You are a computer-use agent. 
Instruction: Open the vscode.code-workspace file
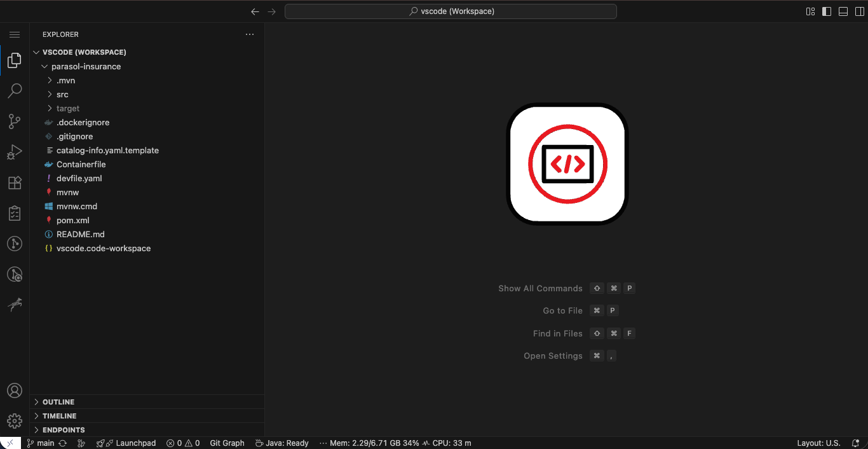pos(147,248)
